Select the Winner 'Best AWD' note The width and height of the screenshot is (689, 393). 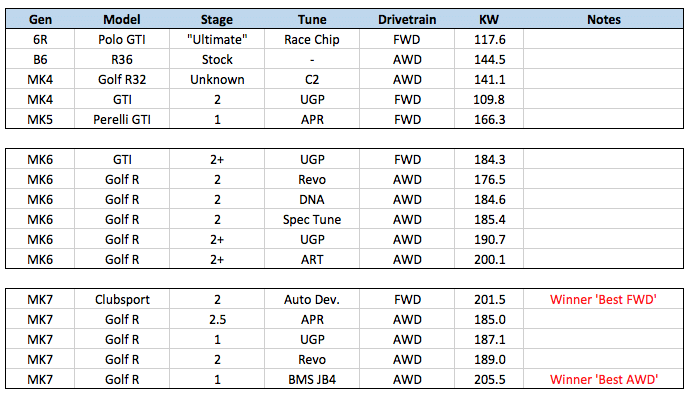[604, 379]
